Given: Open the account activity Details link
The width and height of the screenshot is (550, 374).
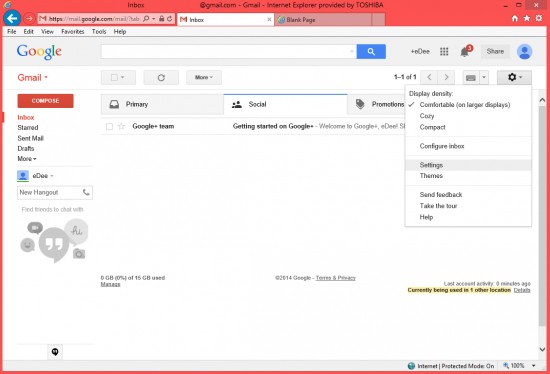Looking at the screenshot, I should click(x=522, y=290).
